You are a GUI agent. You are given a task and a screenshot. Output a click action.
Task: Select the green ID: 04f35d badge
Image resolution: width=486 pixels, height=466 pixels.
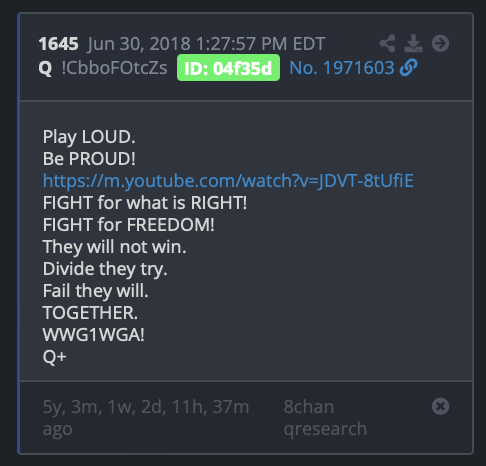[x=228, y=68]
